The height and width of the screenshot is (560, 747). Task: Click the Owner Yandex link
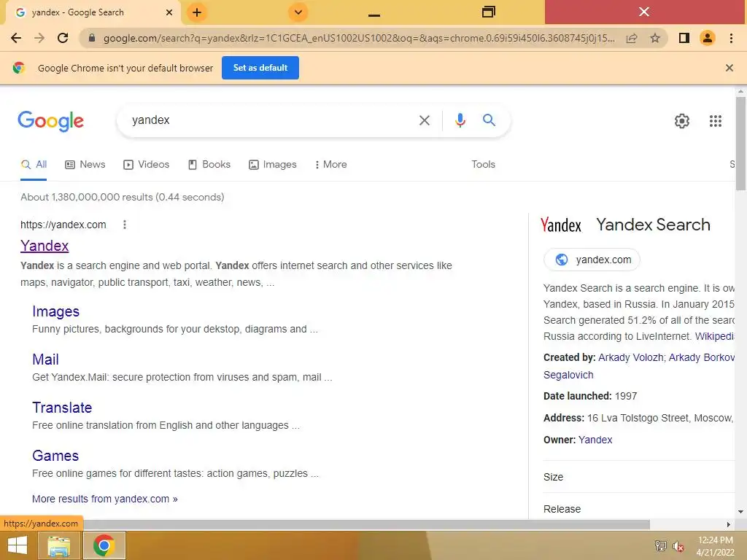pyautogui.click(x=595, y=440)
